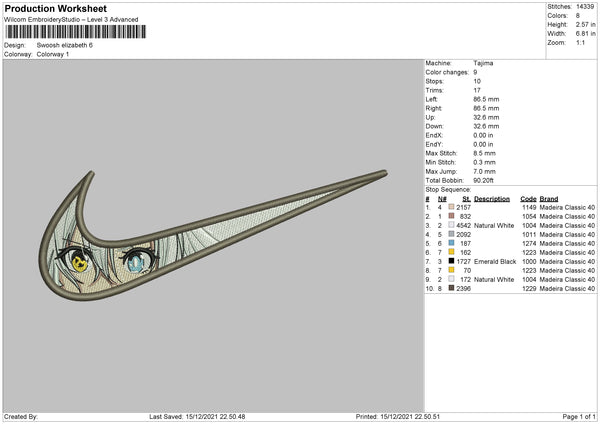The image size is (600, 424).
Task: Click the stitch count '1727'
Action: point(463,261)
